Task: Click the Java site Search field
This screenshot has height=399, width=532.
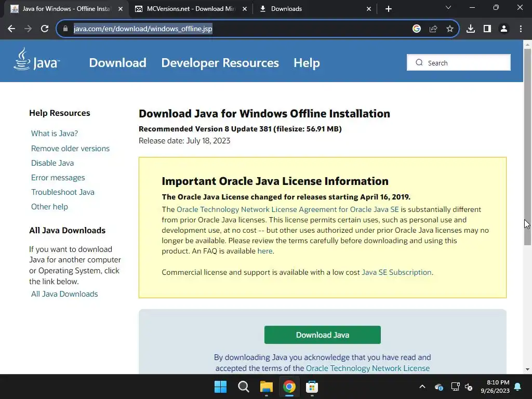Action: click(458, 62)
